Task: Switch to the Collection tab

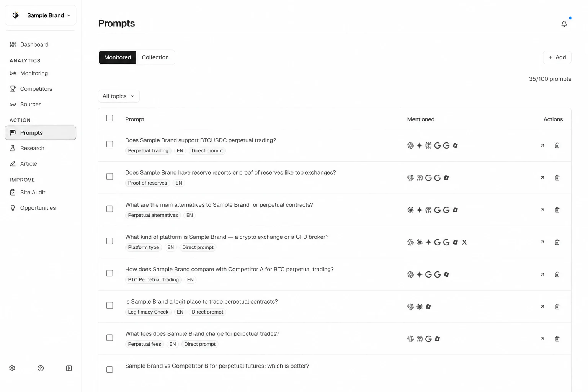Action: (155, 57)
